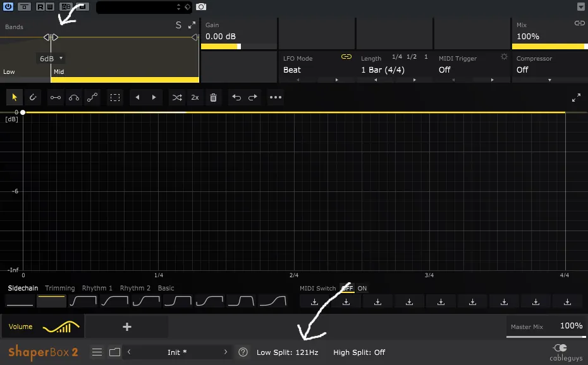
Task: Expand the Bands view
Action: [x=192, y=25]
